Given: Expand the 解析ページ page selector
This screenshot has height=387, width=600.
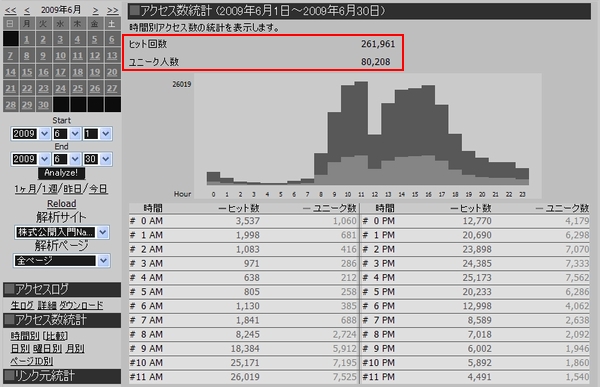Looking at the screenshot, I should tap(62, 261).
